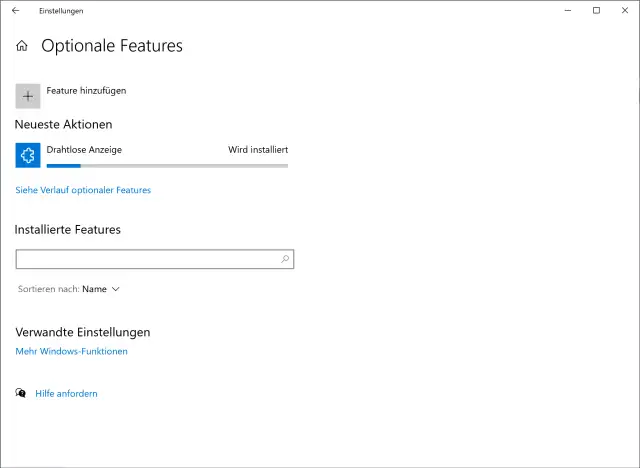Click the plus icon to add a feature
The height and width of the screenshot is (468, 640).
[x=28, y=96]
